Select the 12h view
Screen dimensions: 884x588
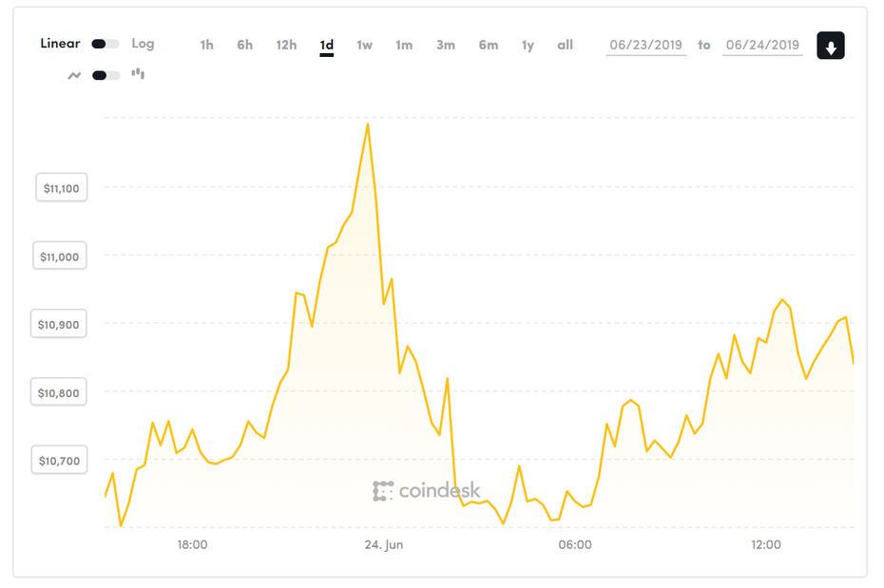[x=285, y=45]
